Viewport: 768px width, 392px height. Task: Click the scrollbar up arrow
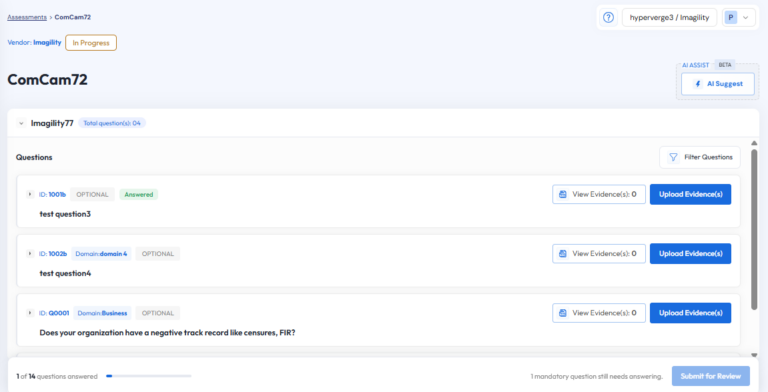coord(754,143)
